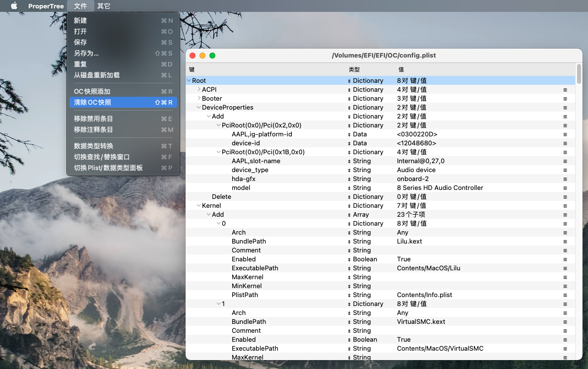Screen dimensions: 588x369
Task: Select the MinKernel row
Action: (x=380, y=286)
